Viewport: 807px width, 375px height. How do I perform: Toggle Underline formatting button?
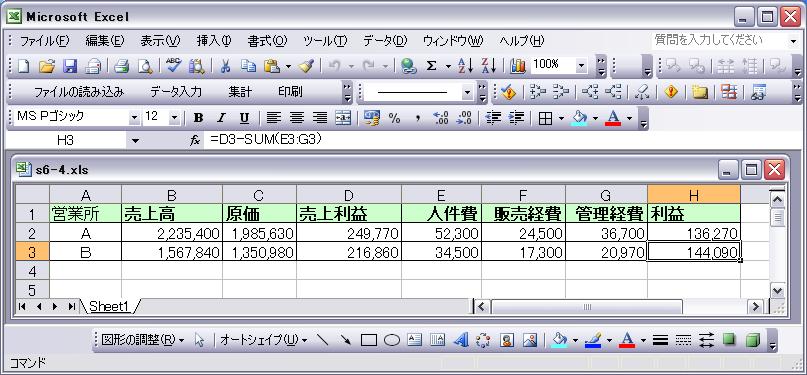244,118
